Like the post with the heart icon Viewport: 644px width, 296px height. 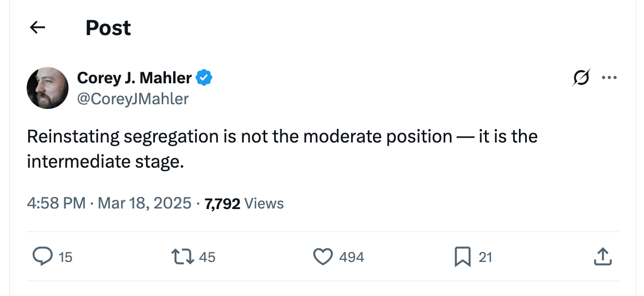click(x=323, y=257)
